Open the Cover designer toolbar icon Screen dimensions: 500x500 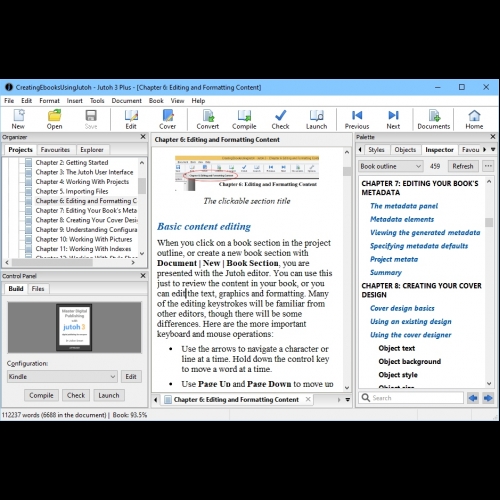pyautogui.click(x=168, y=119)
